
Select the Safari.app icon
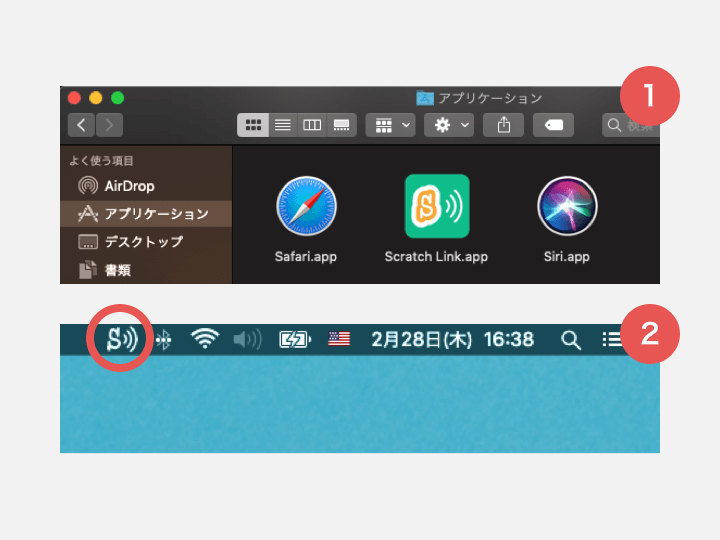pos(306,206)
